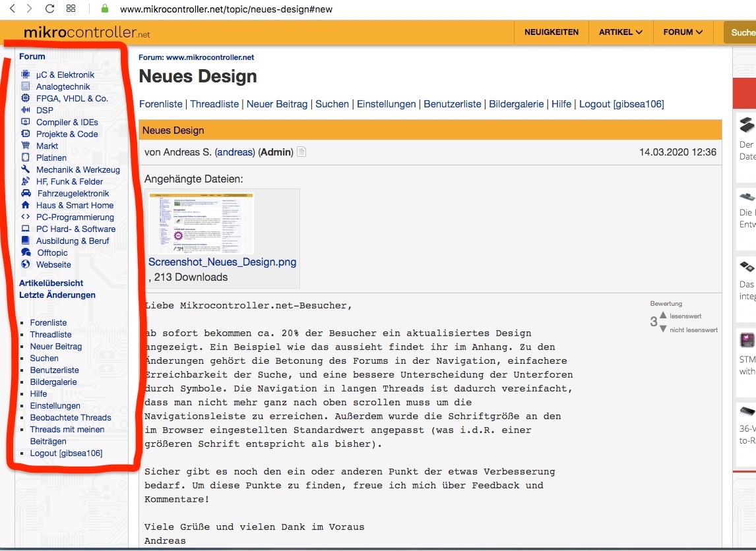Click the green padlock security icon
The height and width of the screenshot is (551, 756).
click(x=105, y=8)
